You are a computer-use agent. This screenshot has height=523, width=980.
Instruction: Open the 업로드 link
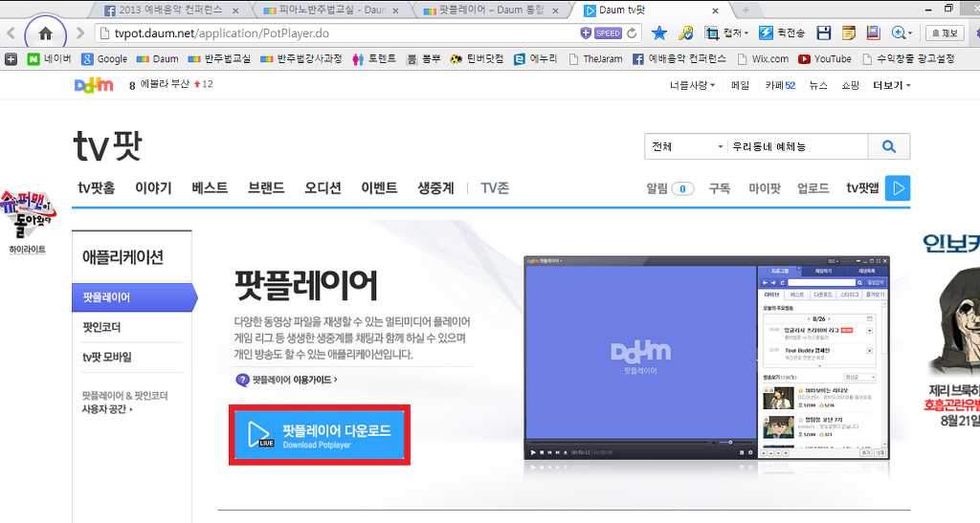(x=813, y=188)
